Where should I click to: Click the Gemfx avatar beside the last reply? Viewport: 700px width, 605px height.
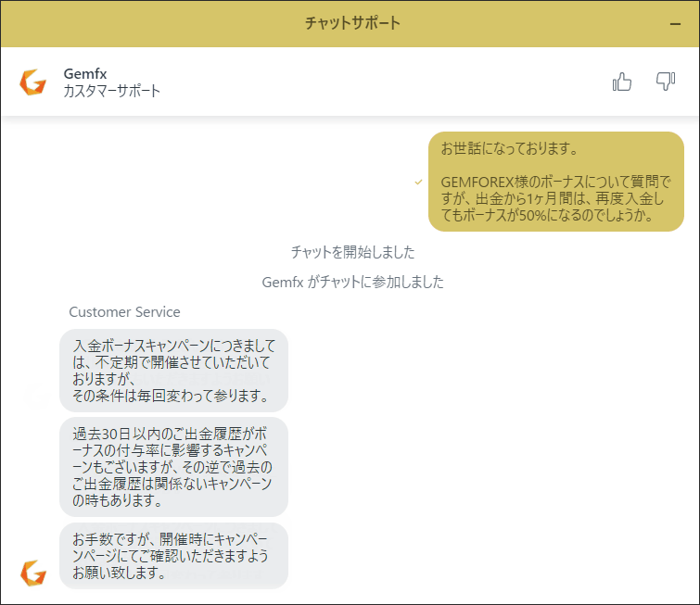tap(33, 573)
